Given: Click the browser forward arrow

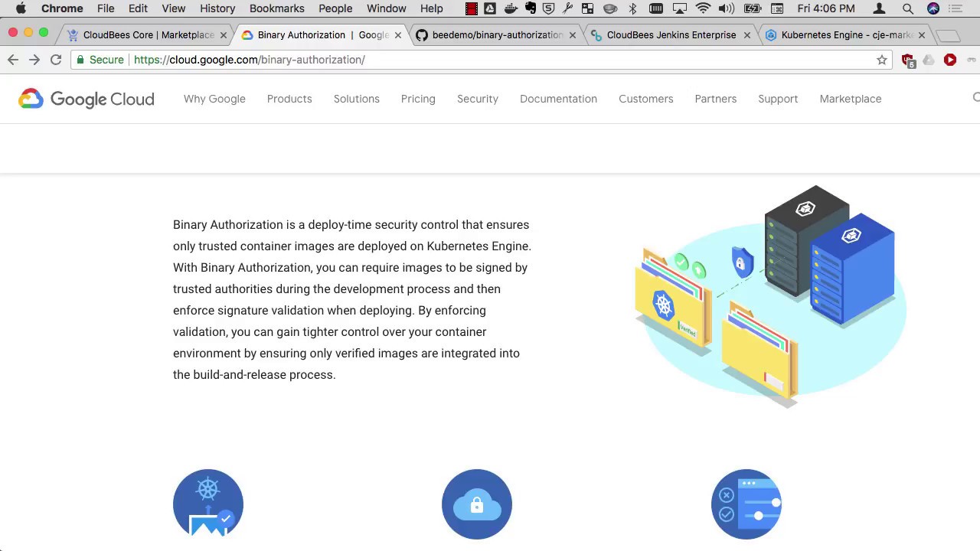Looking at the screenshot, I should pyautogui.click(x=34, y=60).
